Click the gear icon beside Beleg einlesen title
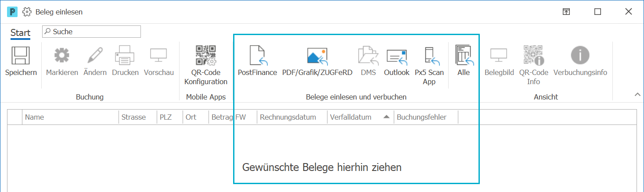 pyautogui.click(x=27, y=12)
